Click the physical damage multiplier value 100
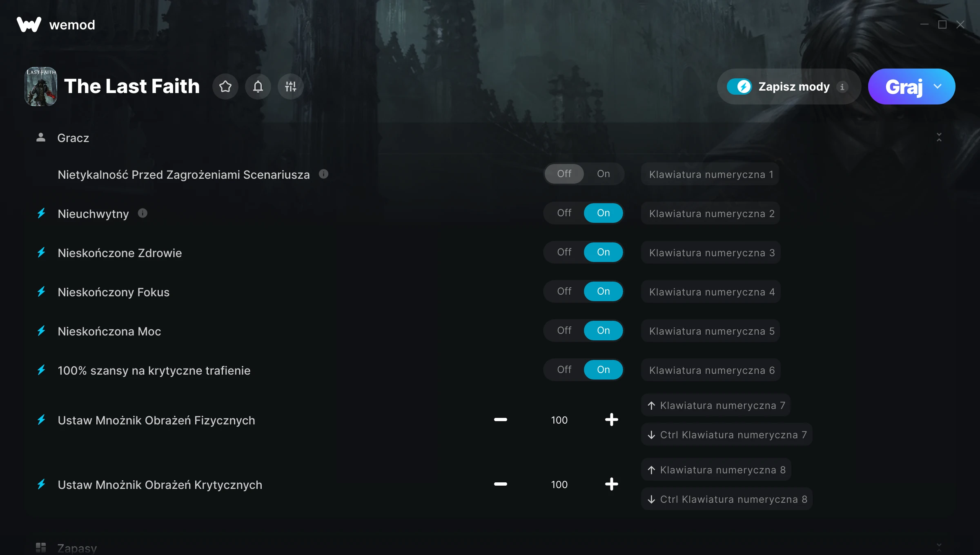980x555 pixels. click(559, 420)
